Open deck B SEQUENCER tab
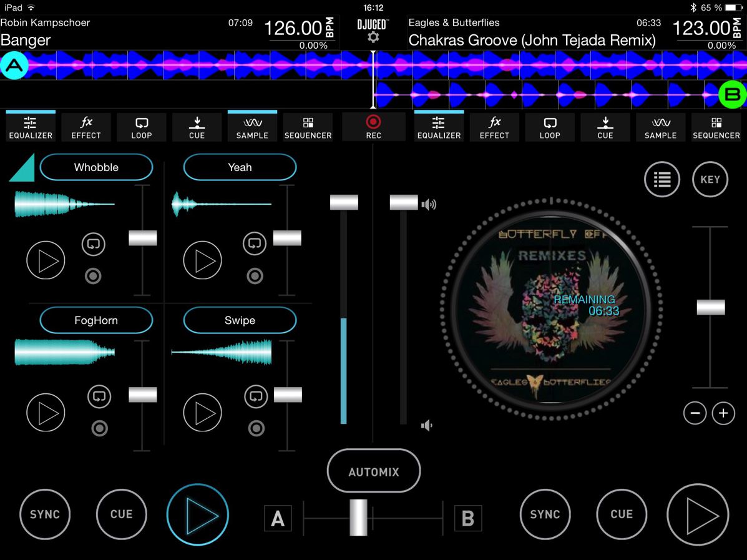This screenshot has height=560, width=747. pyautogui.click(x=716, y=127)
